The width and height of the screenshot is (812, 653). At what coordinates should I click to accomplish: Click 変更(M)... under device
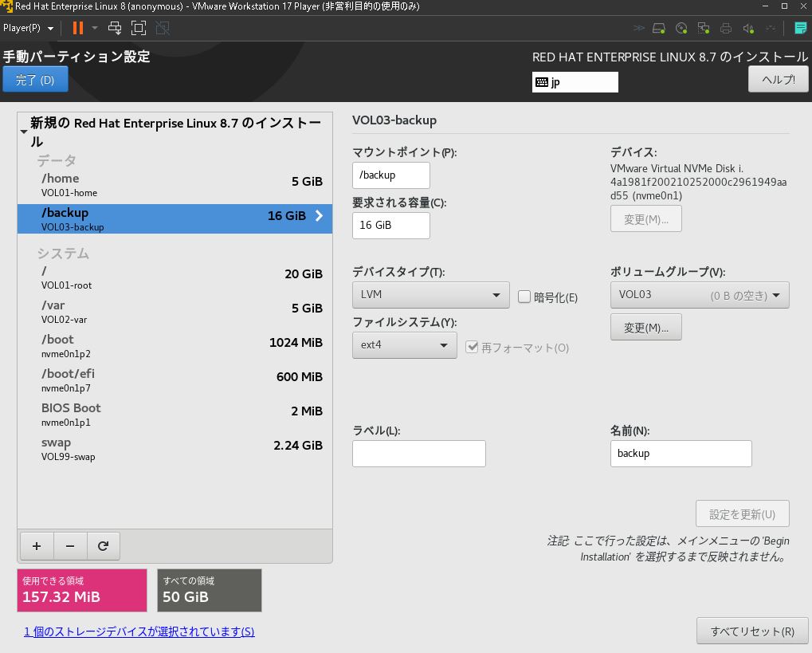point(645,218)
